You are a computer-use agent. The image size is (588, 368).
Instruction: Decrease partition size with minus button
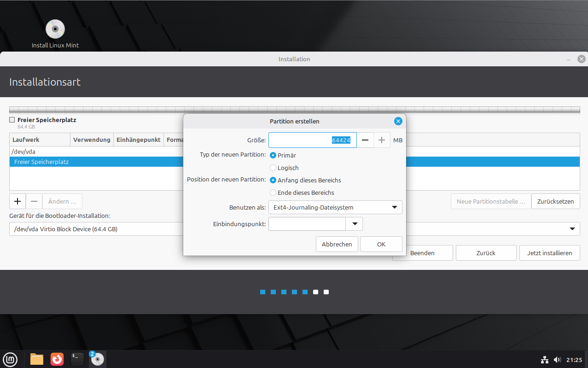pos(365,140)
